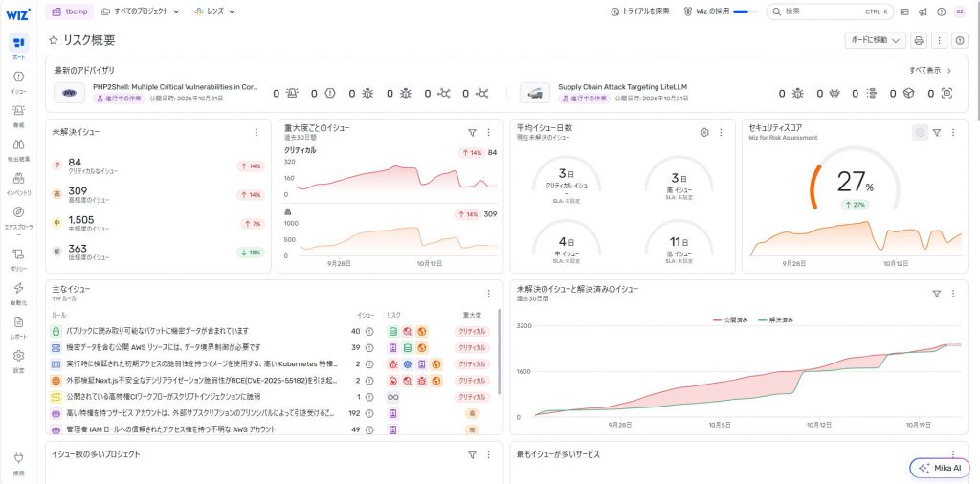Open the tbcmp tenant selector

point(69,11)
